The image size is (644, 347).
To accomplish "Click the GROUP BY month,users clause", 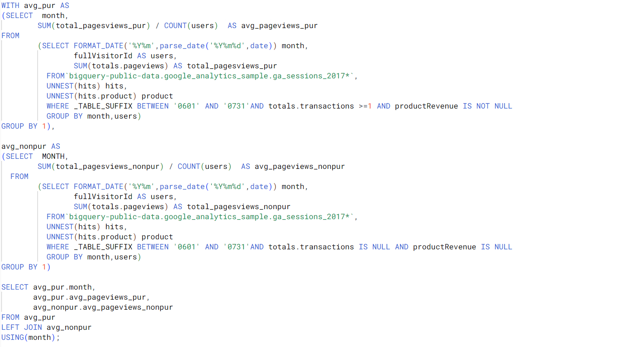I will [93, 116].
